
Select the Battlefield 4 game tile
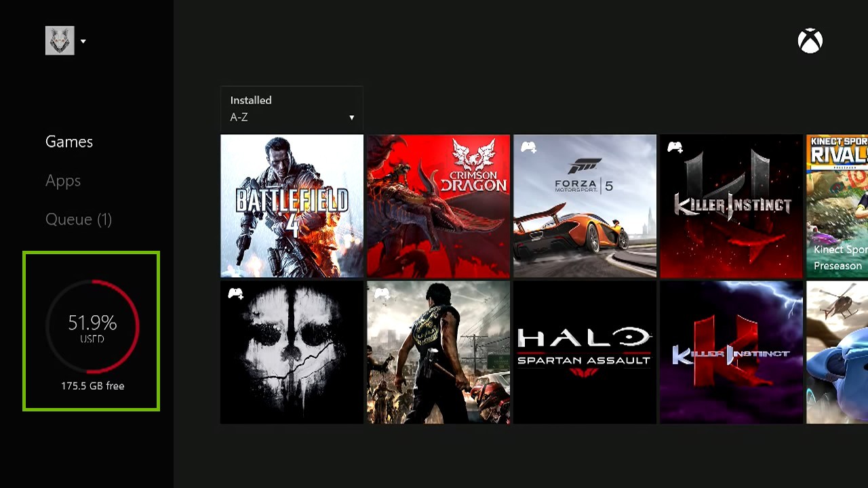tap(292, 206)
